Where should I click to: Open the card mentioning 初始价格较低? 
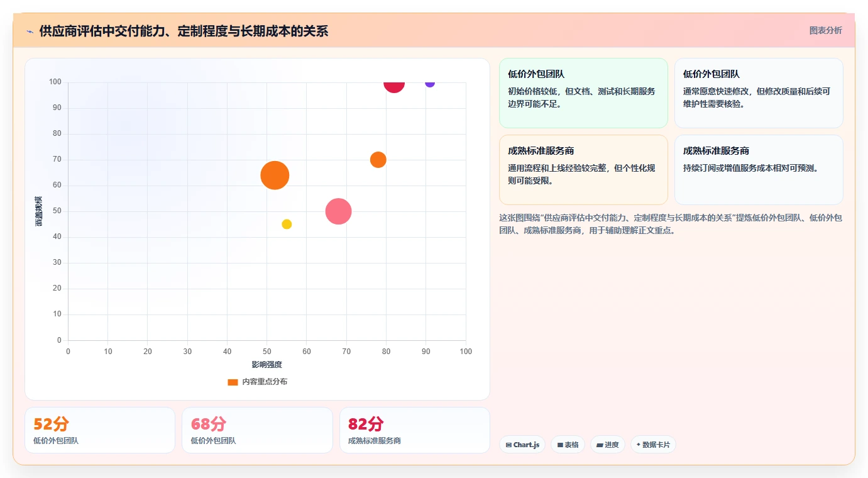[x=583, y=93]
